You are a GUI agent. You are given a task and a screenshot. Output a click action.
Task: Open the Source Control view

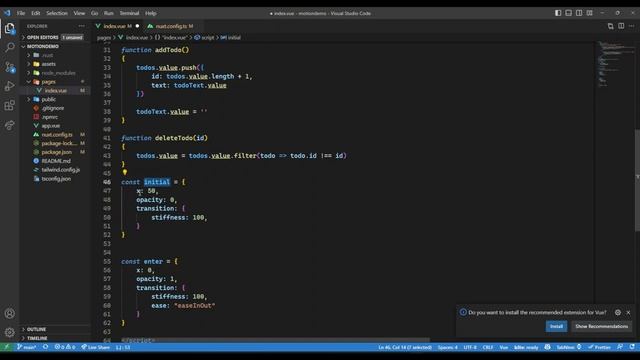pyautogui.click(x=9, y=67)
